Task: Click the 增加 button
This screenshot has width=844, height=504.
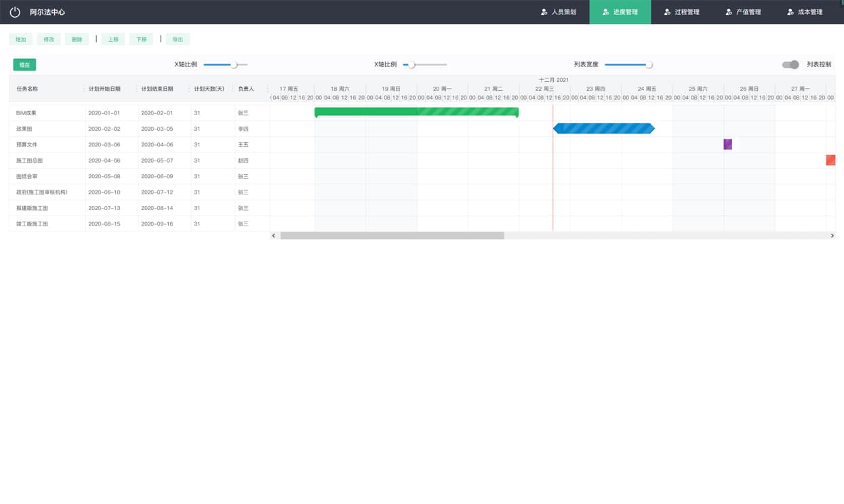Action: pos(21,39)
